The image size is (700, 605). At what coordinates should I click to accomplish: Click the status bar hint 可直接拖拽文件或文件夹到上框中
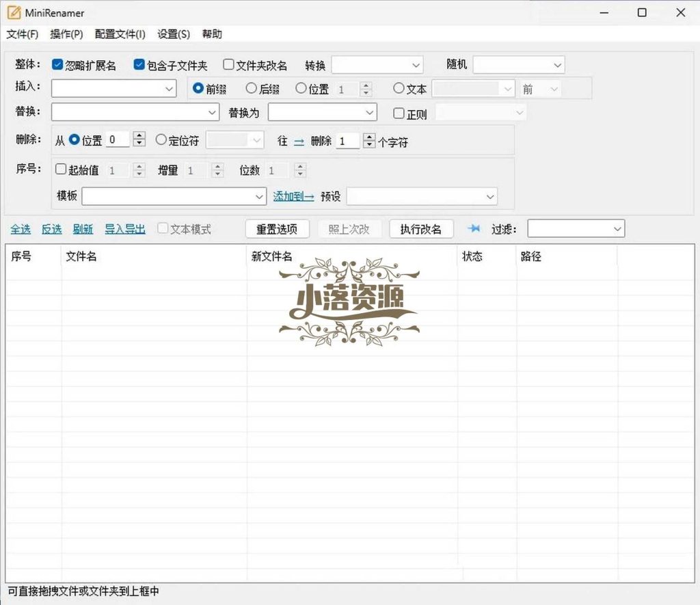pos(83,591)
